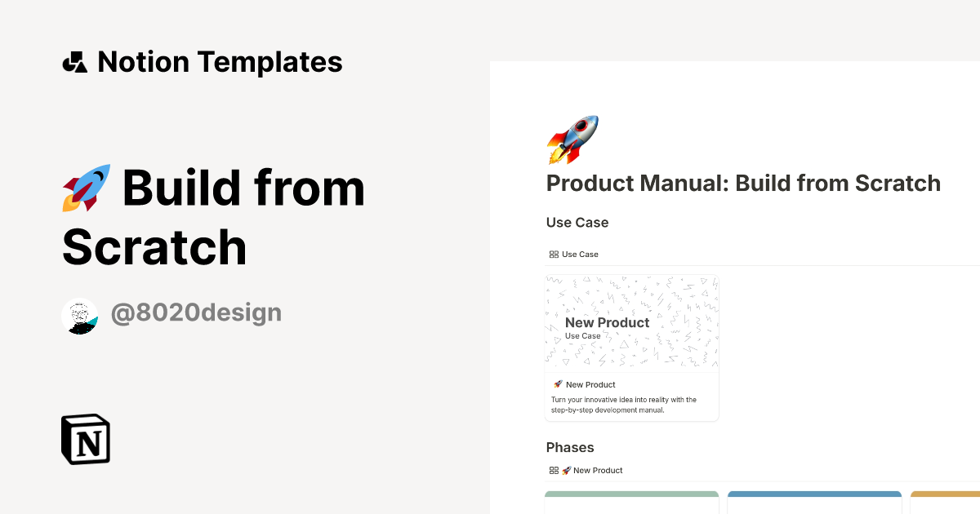
Task: Open the Phases section
Action: pos(569,447)
